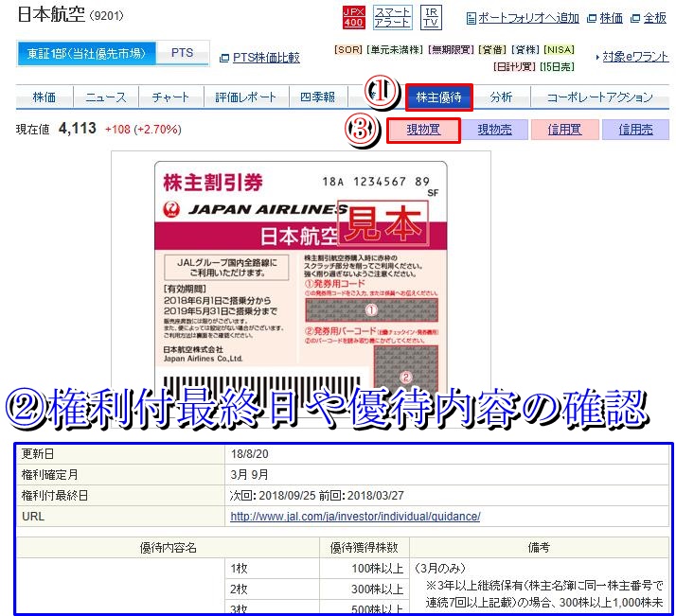The width and height of the screenshot is (676, 616).
Task: Click the 権利確定月 value 3月 9月
Action: [x=249, y=475]
